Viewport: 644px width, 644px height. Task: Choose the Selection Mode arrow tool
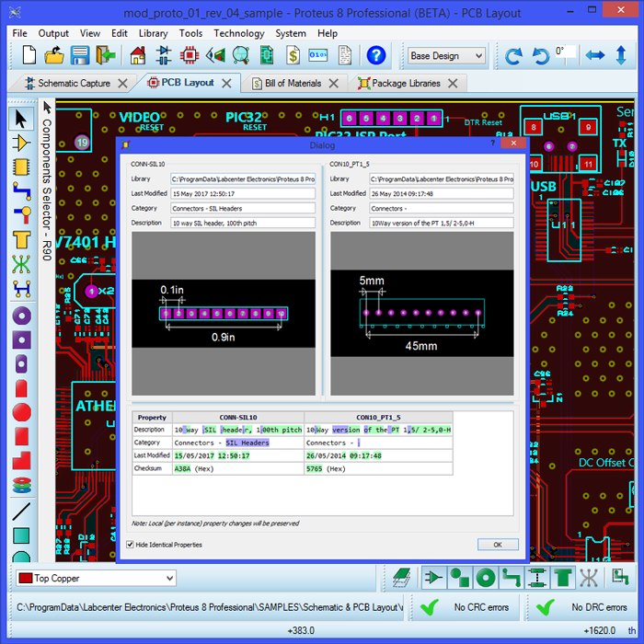click(21, 119)
